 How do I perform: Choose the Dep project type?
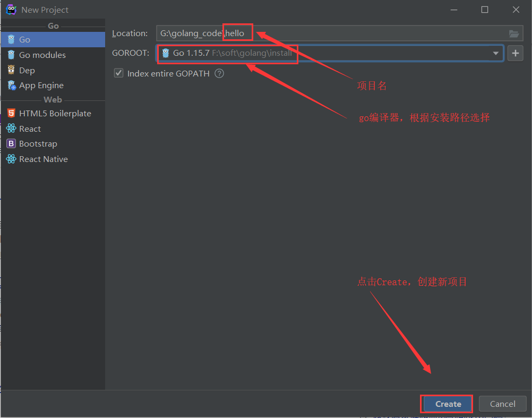(53, 70)
